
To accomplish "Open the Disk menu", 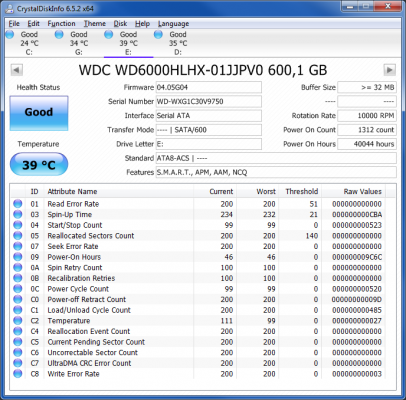I will click(x=120, y=24).
